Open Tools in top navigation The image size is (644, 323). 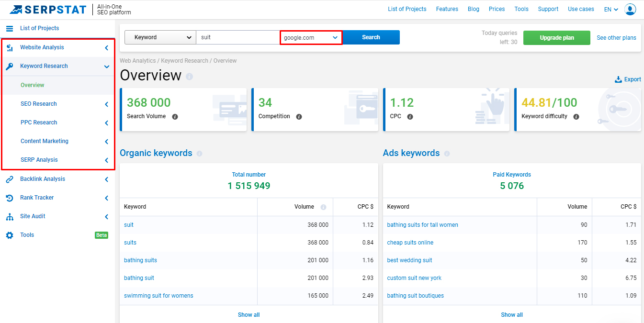coord(521,9)
